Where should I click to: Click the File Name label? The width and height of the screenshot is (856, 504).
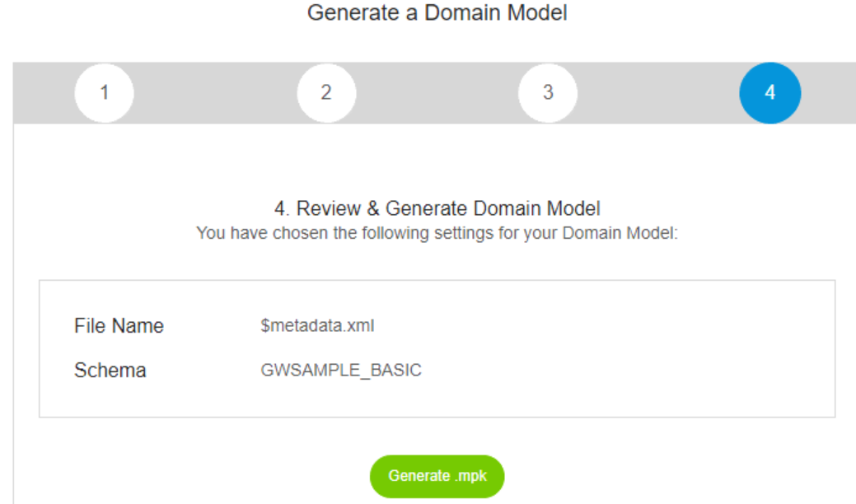[119, 325]
